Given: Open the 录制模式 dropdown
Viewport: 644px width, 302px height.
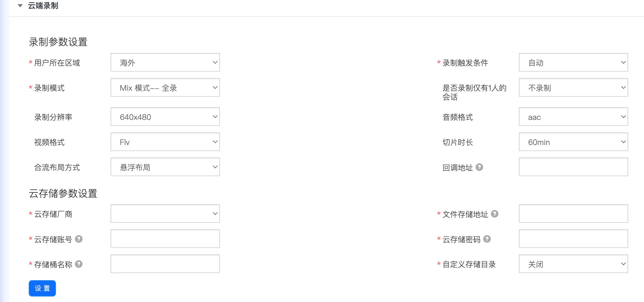Looking at the screenshot, I should 165,88.
